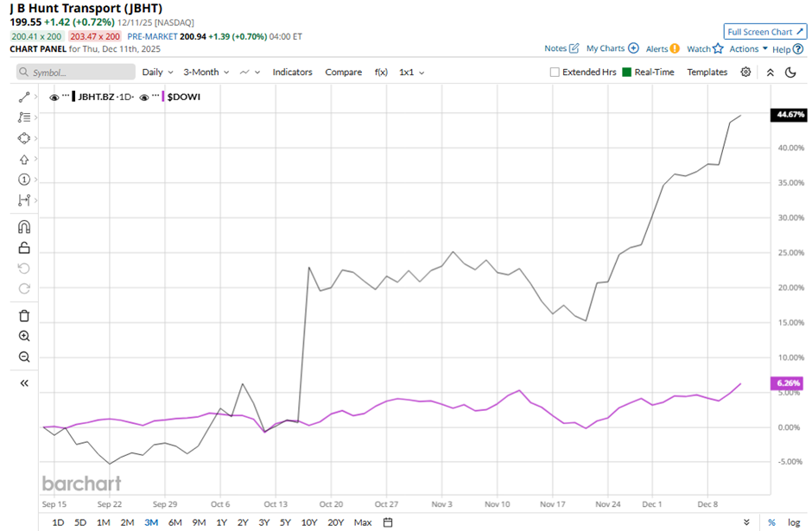Collapse the chart header with double chevron
The image size is (812, 531).
click(771, 73)
